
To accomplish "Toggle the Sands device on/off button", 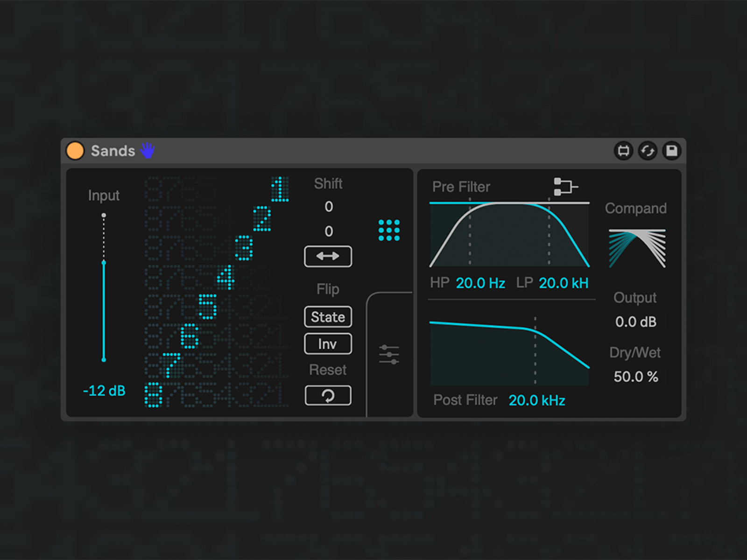I will [x=75, y=151].
